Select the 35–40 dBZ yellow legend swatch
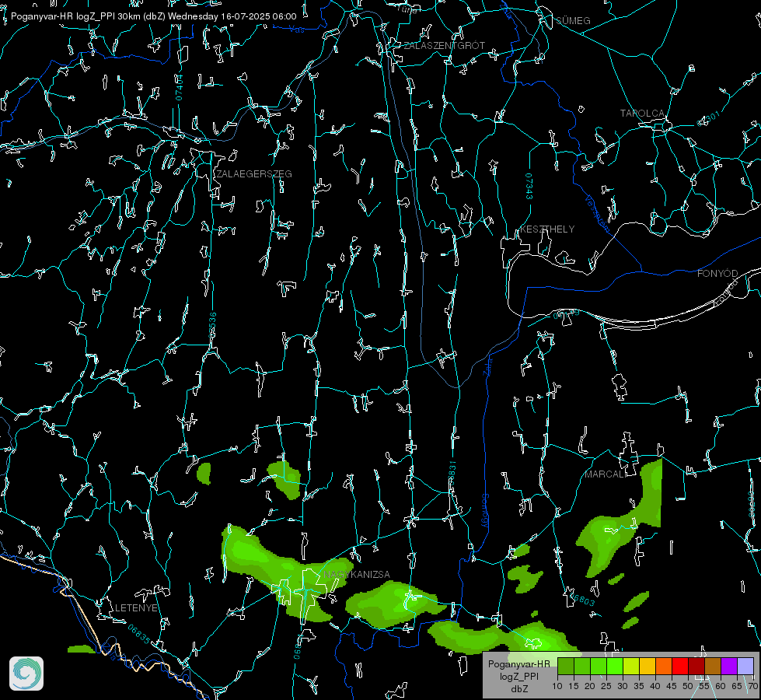761x700 pixels. [648, 666]
